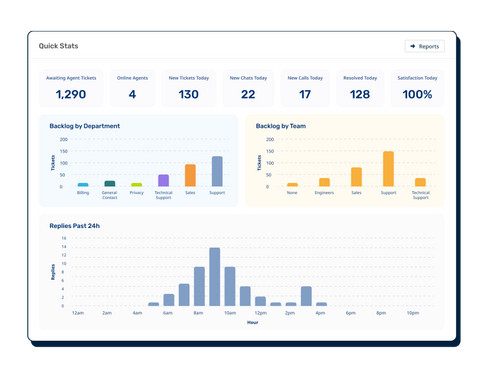Screen dimensions: 488x380
Task: Select the Engineers bar in Backlog by Team
Action: click(x=324, y=182)
